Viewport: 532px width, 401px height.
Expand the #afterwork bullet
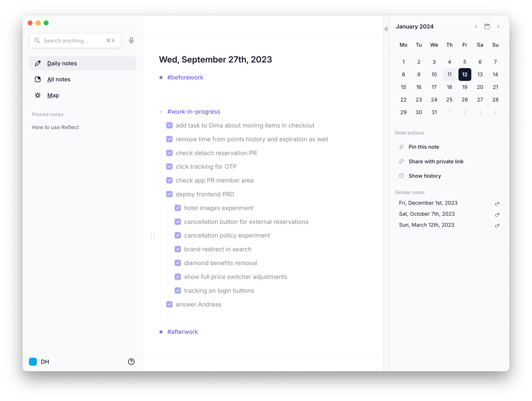click(x=161, y=332)
